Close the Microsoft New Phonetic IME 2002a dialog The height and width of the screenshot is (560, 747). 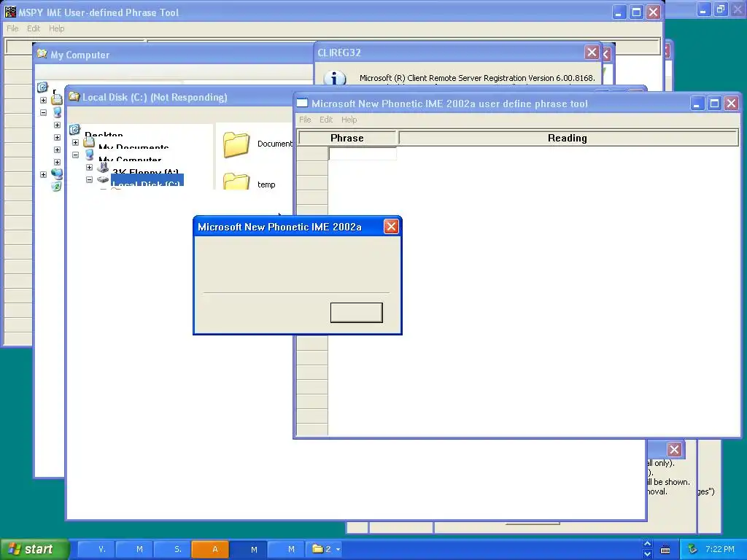(391, 227)
